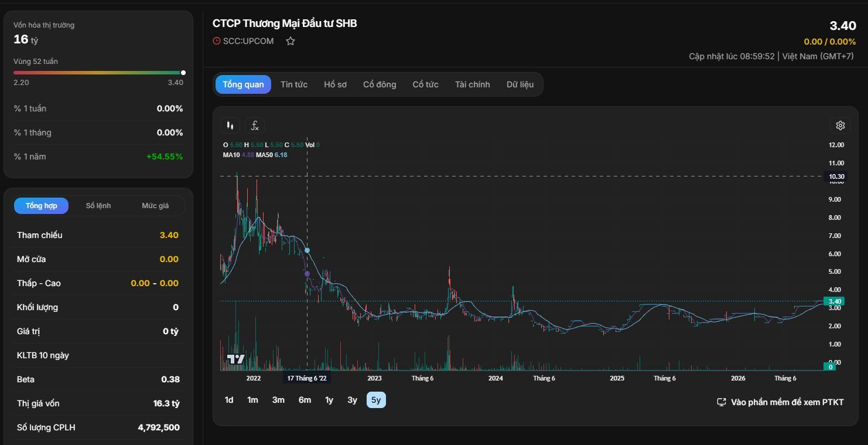Add SCC to favorites with star icon
The image size is (868, 445).
[x=290, y=41]
